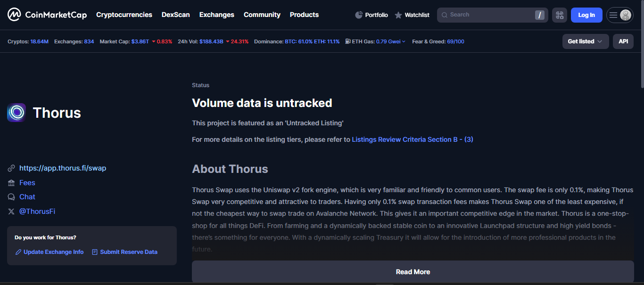Open the https://app.thorus.fi/swap link
Image resolution: width=644 pixels, height=285 pixels.
pyautogui.click(x=63, y=168)
